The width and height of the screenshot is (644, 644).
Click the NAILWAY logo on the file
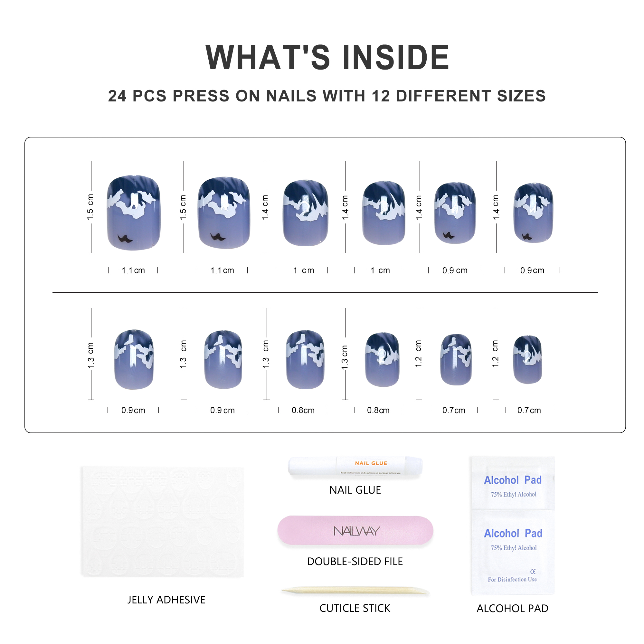[x=356, y=531]
